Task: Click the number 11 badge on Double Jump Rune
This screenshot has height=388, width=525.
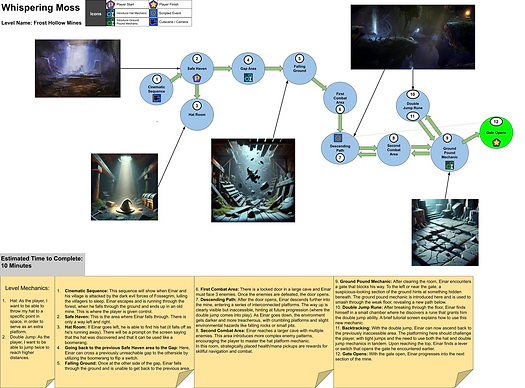Action: [412, 117]
